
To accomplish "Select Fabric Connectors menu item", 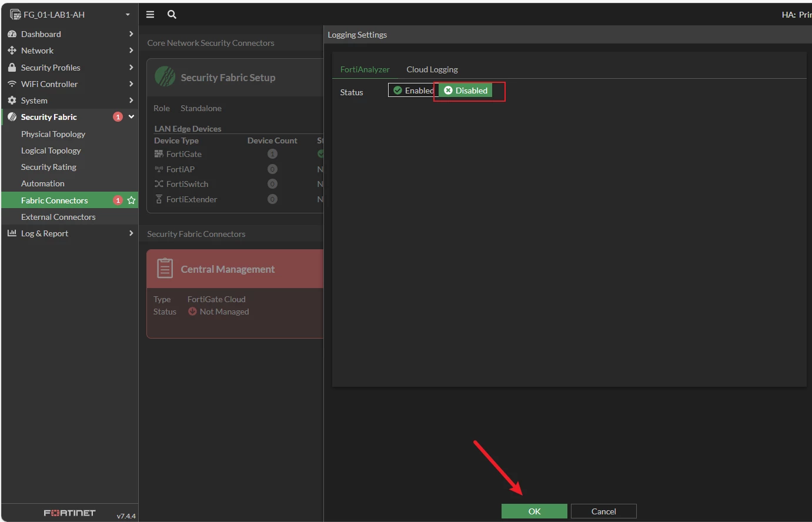I will 69,200.
